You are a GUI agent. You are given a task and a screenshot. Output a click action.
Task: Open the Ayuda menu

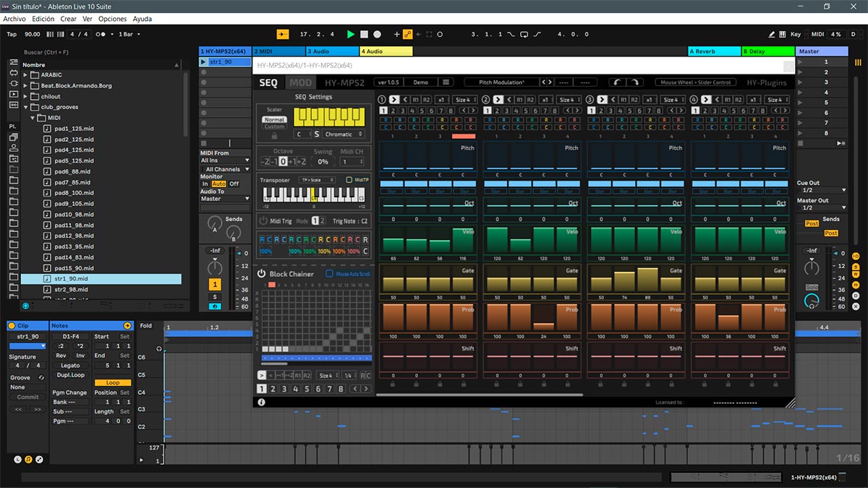[x=142, y=19]
